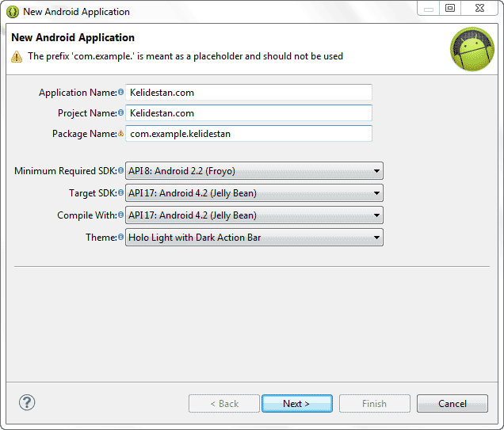This screenshot has height=430, width=504.
Task: Focus the Application Name text field
Action: click(x=249, y=93)
